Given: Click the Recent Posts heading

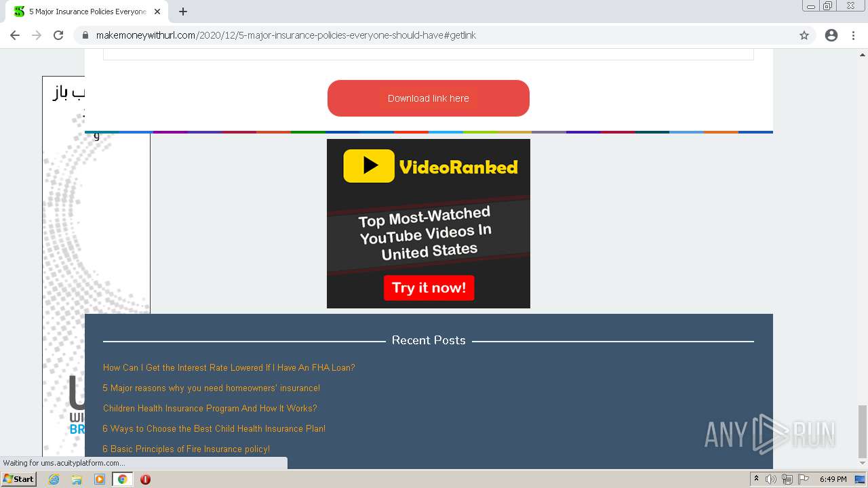Looking at the screenshot, I should 429,340.
